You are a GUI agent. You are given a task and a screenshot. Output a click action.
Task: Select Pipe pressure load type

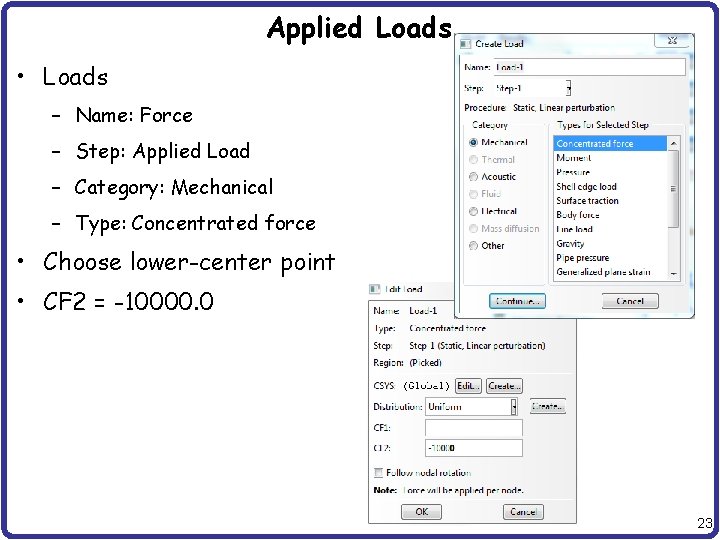coord(610,258)
